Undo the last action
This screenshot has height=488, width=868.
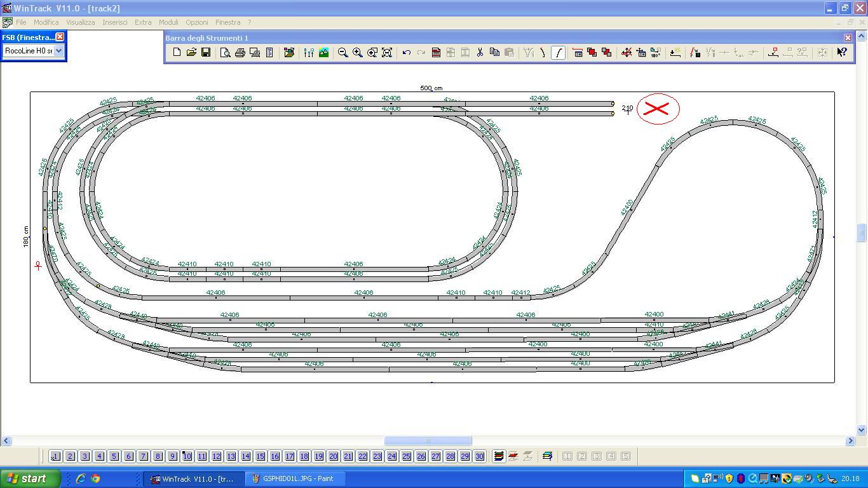407,53
